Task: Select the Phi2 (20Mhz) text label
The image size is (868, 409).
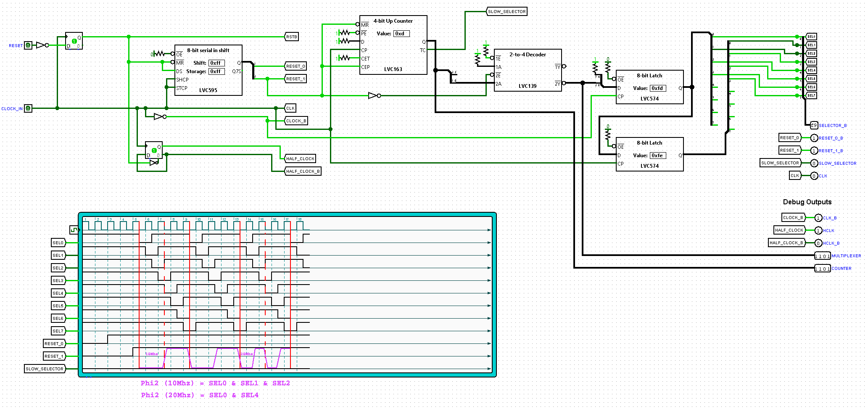Action: coord(200,395)
